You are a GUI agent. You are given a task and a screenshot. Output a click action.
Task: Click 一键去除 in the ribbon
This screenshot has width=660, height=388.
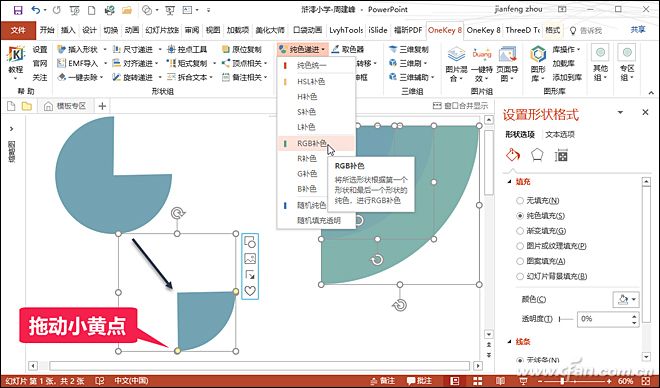pyautogui.click(x=80, y=77)
